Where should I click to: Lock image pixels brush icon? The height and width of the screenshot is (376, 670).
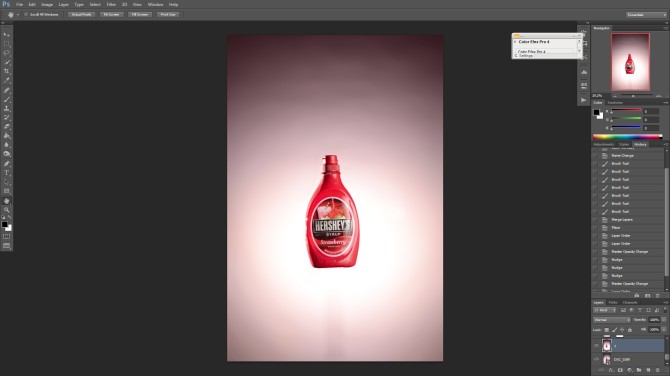[614, 330]
